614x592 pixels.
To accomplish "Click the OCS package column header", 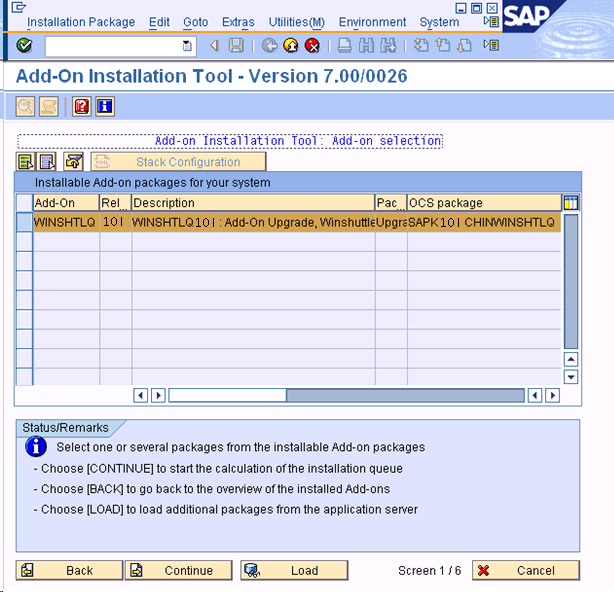I will click(x=484, y=203).
